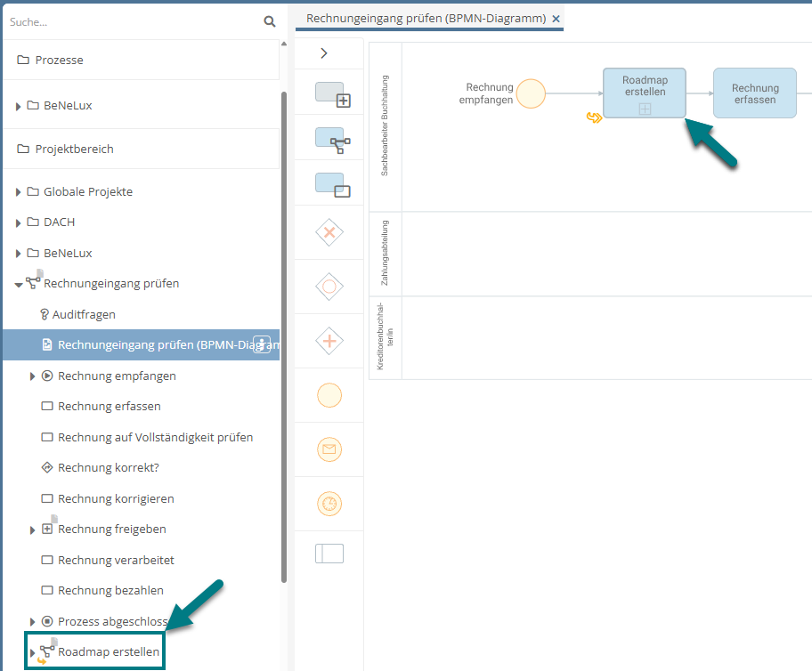Open the Prozesse folder
The width and height of the screenshot is (812, 671).
141,60
